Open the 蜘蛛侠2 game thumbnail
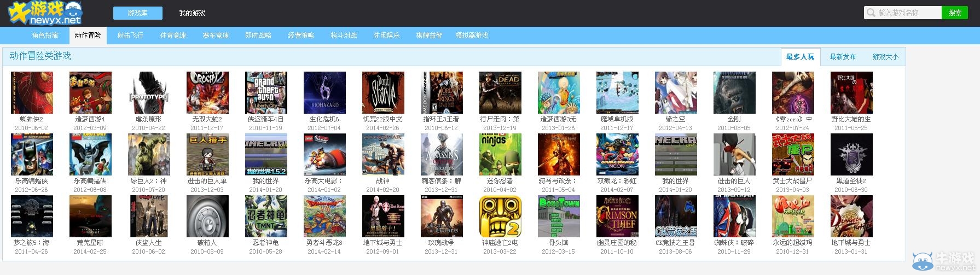The image size is (980, 275). (32, 92)
